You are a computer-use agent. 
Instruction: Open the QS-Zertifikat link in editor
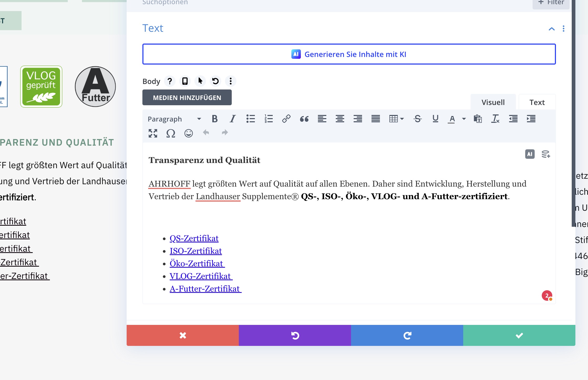(194, 238)
